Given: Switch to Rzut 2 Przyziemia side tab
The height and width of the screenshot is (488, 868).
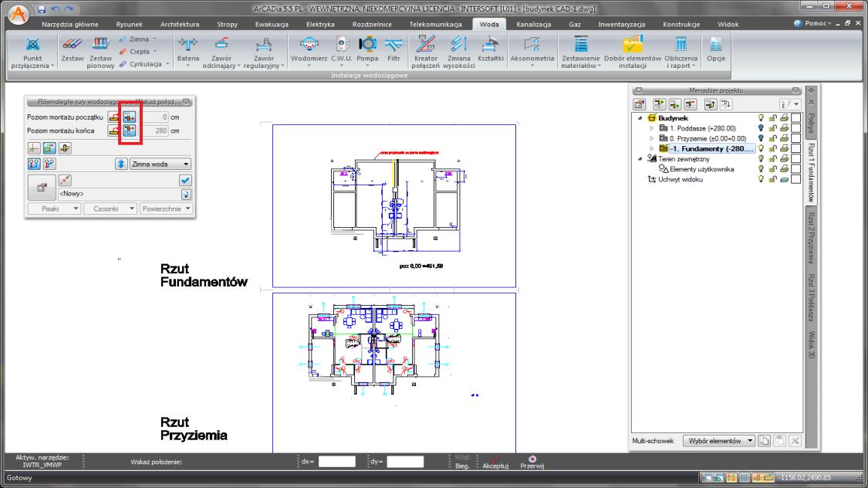Looking at the screenshot, I should click(x=811, y=238).
